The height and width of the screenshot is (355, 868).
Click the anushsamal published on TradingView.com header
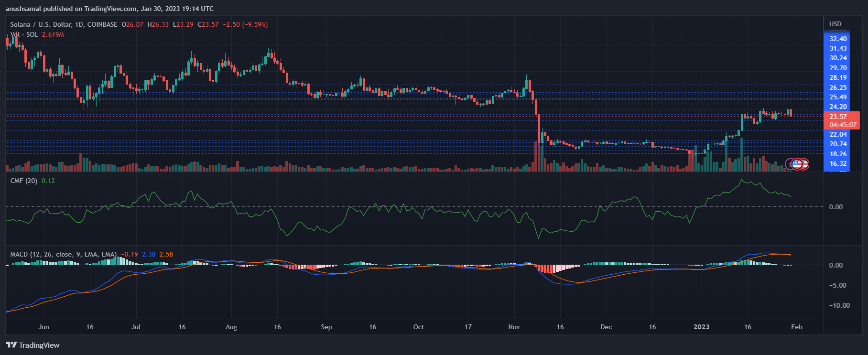pyautogui.click(x=109, y=9)
